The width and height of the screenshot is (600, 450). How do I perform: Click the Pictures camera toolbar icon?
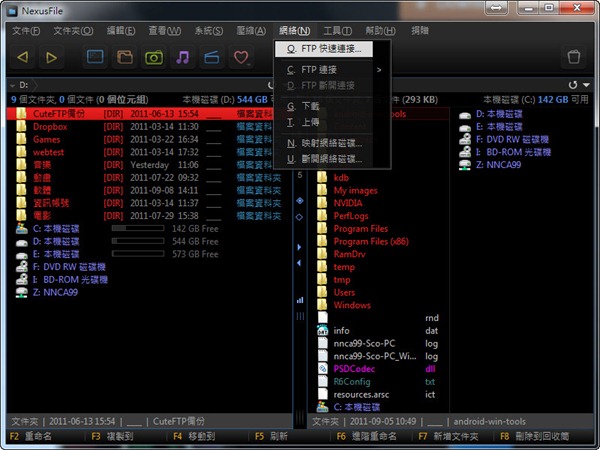154,57
